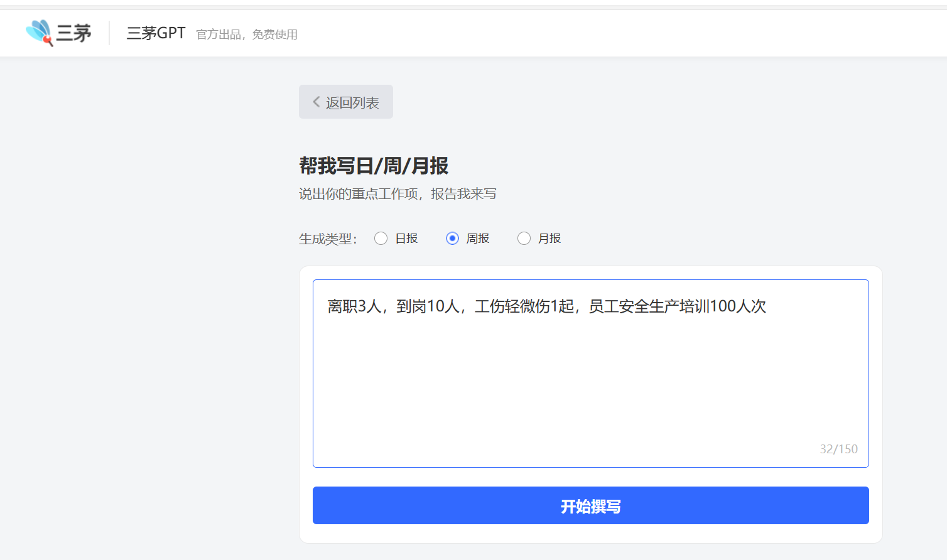Select the 月报 radio button

coord(524,239)
